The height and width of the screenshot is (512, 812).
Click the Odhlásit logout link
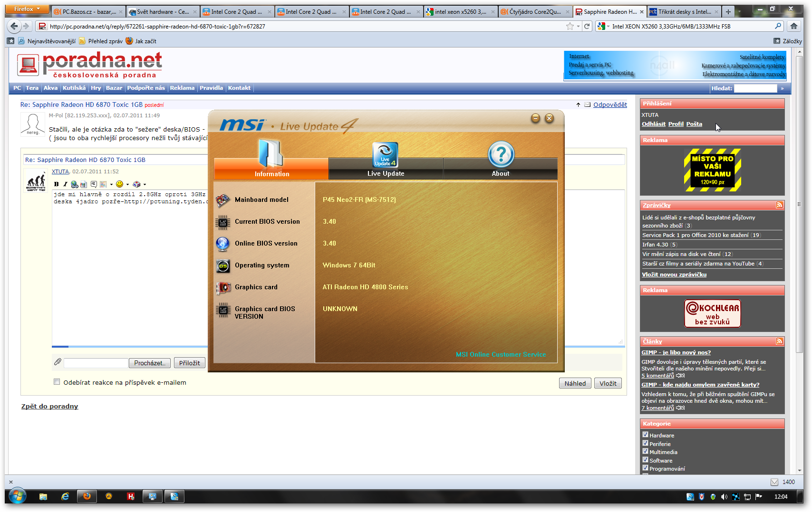(654, 124)
